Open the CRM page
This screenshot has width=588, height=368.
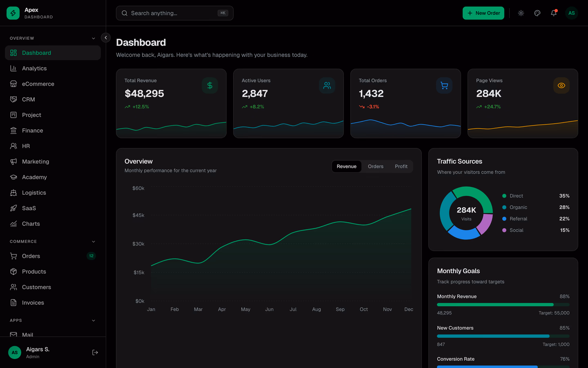pos(53,99)
